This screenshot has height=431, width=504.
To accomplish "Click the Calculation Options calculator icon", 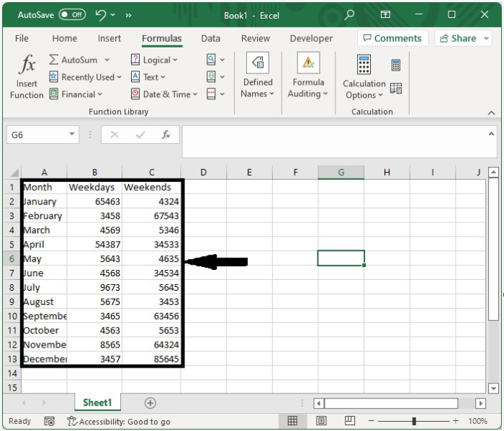I will 364,64.
